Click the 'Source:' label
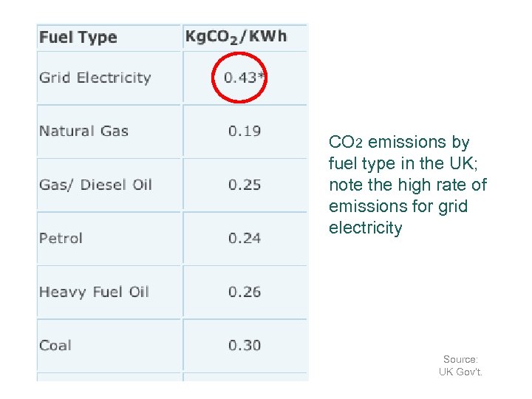 [460, 359]
